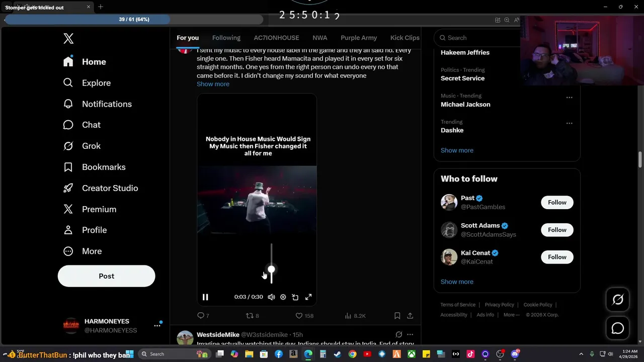The image size is (644, 362).
Task: Click the X search field
Action: click(x=478, y=38)
